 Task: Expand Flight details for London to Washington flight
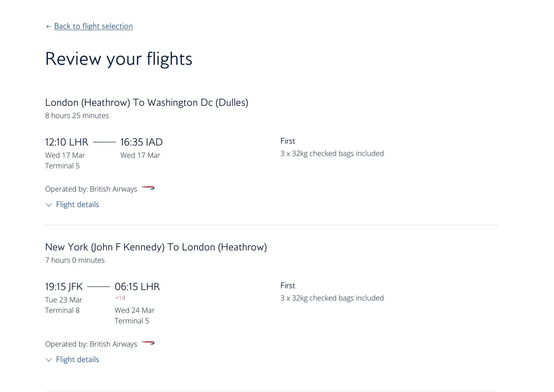coord(77,204)
